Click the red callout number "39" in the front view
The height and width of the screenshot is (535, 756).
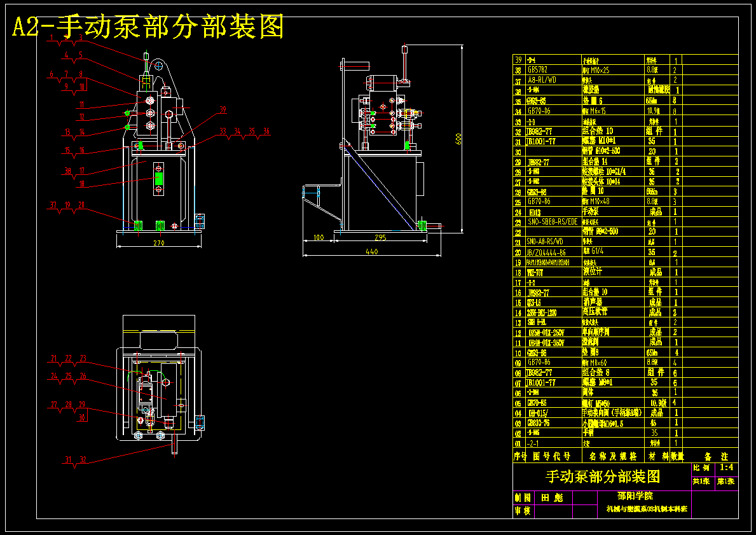223,109
